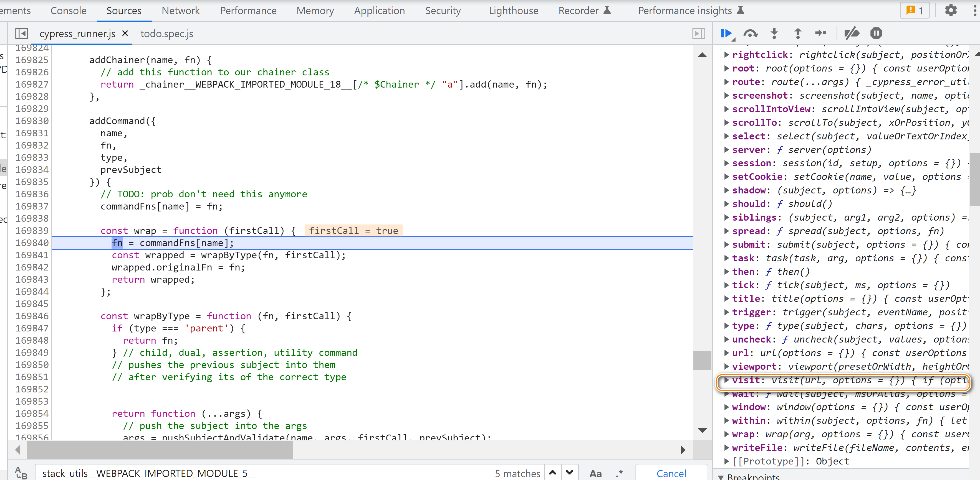Viewport: 980px width, 480px height.
Task: Expand the screenshot function entry
Action: [726, 95]
